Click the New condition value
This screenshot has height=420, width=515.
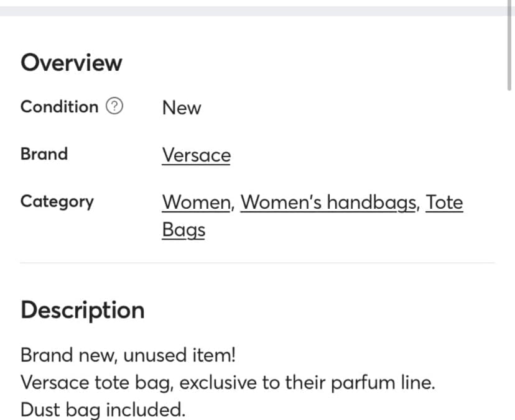[182, 107]
